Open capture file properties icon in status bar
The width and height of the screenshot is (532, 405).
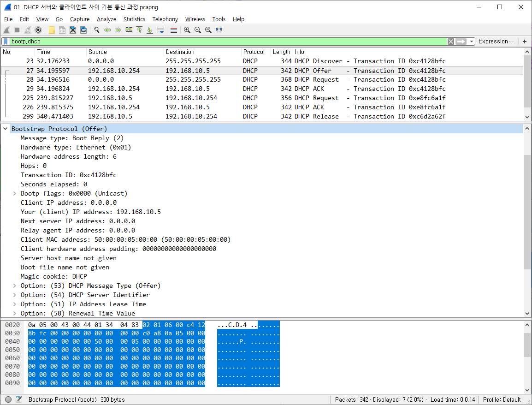(x=19, y=399)
